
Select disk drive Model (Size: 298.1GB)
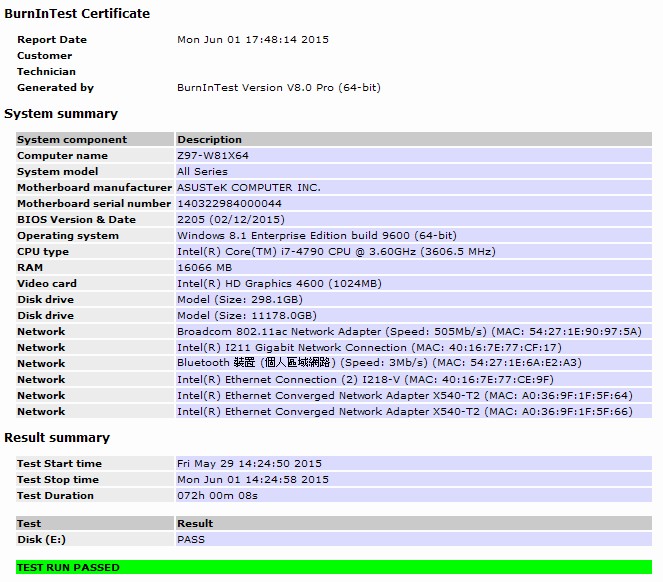tap(414, 299)
